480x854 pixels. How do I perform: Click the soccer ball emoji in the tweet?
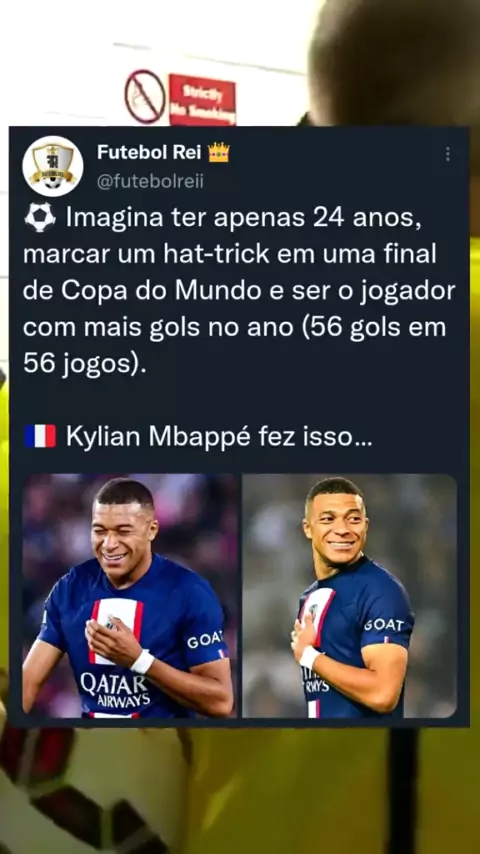(40, 217)
